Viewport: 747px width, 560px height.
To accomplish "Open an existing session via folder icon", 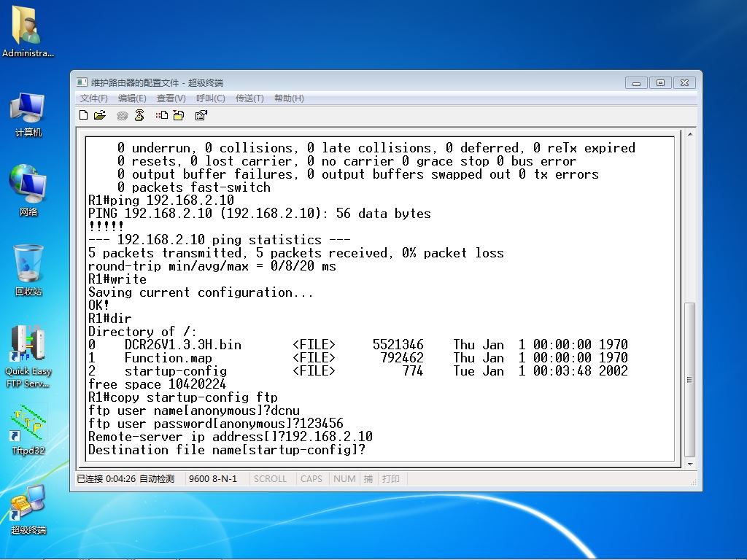I will [100, 115].
